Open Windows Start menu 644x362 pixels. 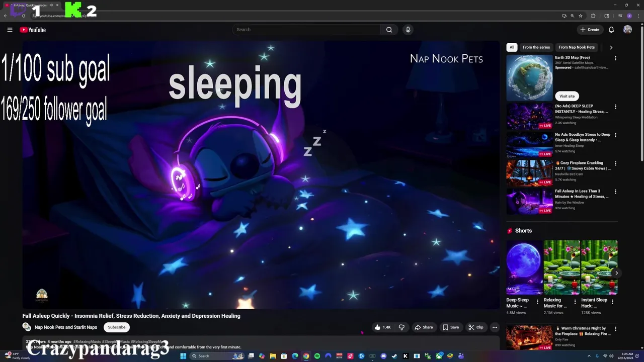(183, 356)
